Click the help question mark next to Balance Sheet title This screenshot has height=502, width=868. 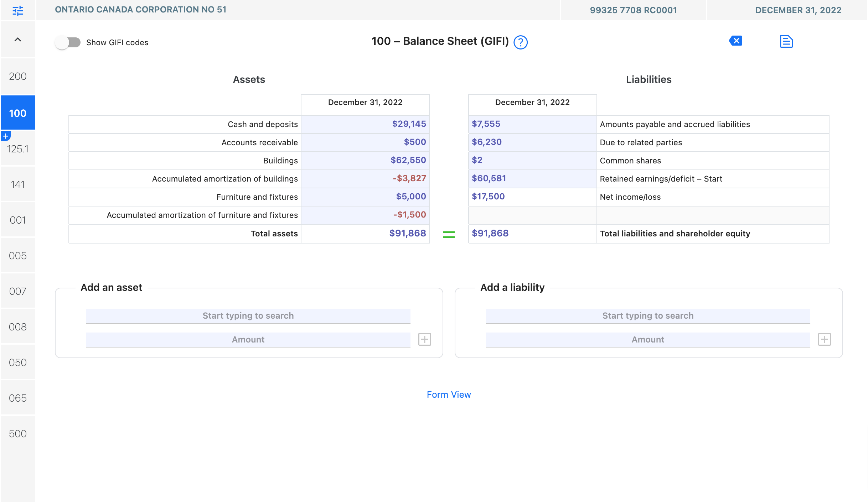520,42
